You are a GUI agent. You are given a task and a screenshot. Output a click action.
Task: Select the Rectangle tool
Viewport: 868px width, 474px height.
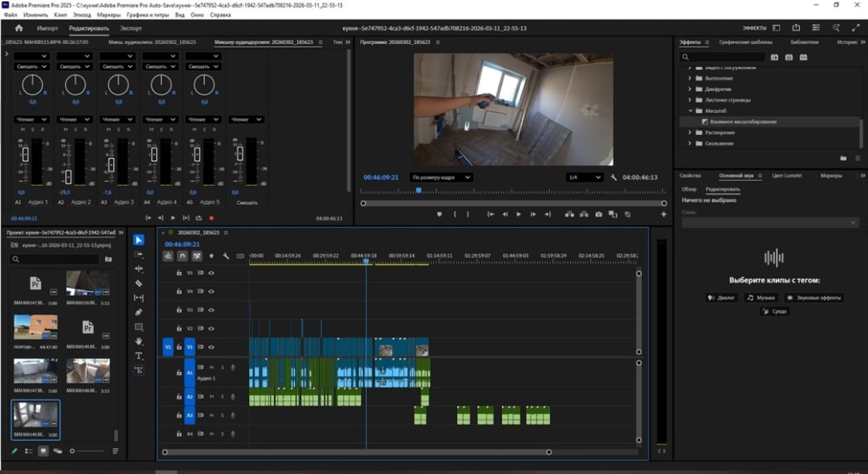tap(139, 326)
